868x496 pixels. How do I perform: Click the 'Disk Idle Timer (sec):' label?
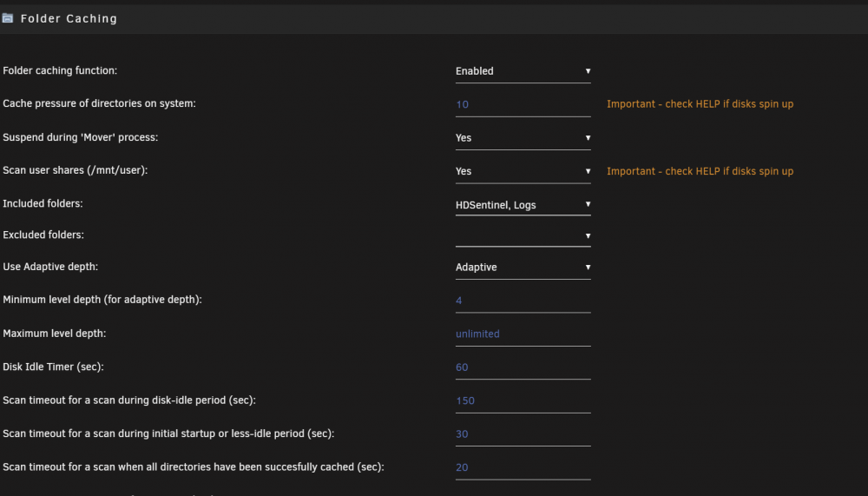point(53,367)
